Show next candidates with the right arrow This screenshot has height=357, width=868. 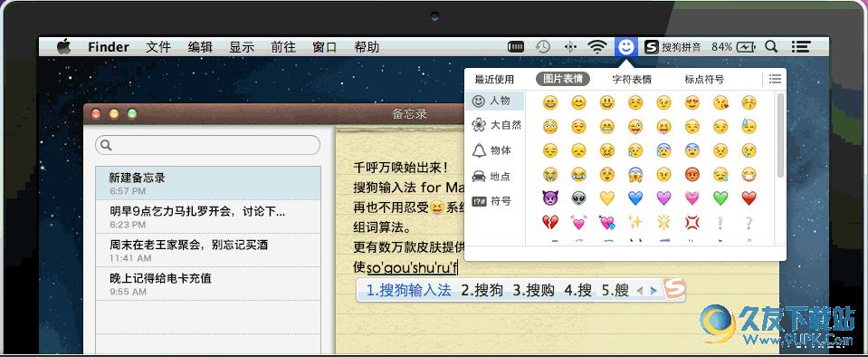(x=653, y=291)
